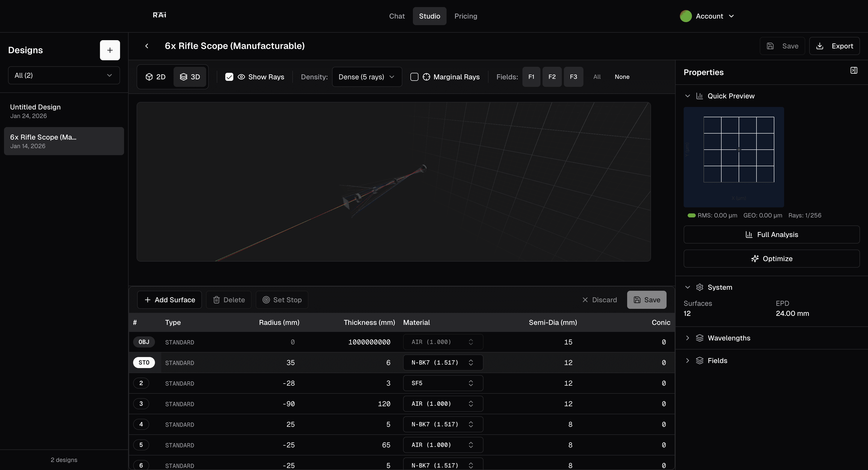This screenshot has height=470, width=868.
Task: Click the Add Surface plus icon
Action: tap(147, 300)
